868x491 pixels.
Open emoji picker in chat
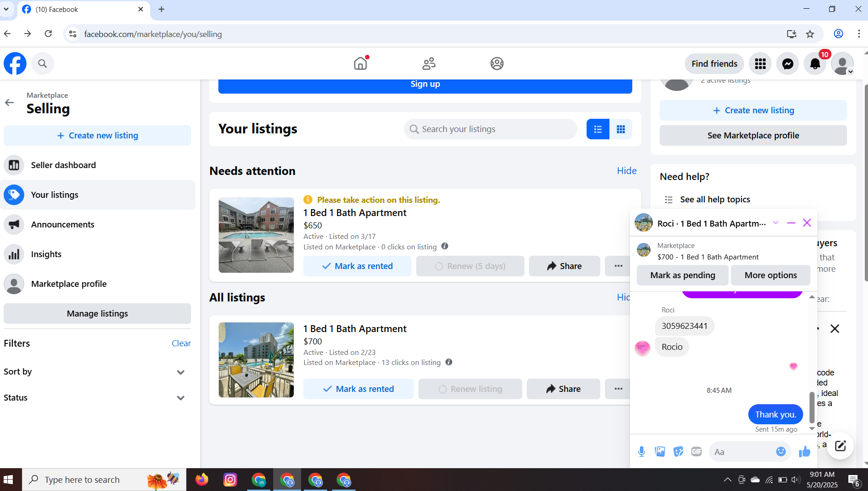781,452
